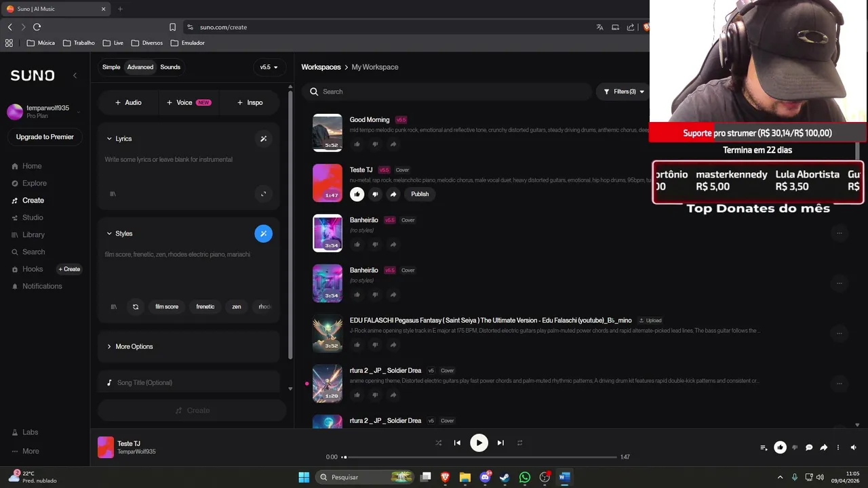Image resolution: width=868 pixels, height=488 pixels.
Task: Toggle like on the player bar thumbs up
Action: [x=780, y=447]
